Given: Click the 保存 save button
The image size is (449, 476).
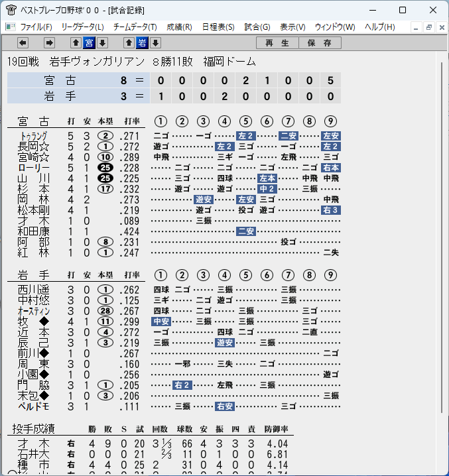Looking at the screenshot, I should tap(320, 43).
